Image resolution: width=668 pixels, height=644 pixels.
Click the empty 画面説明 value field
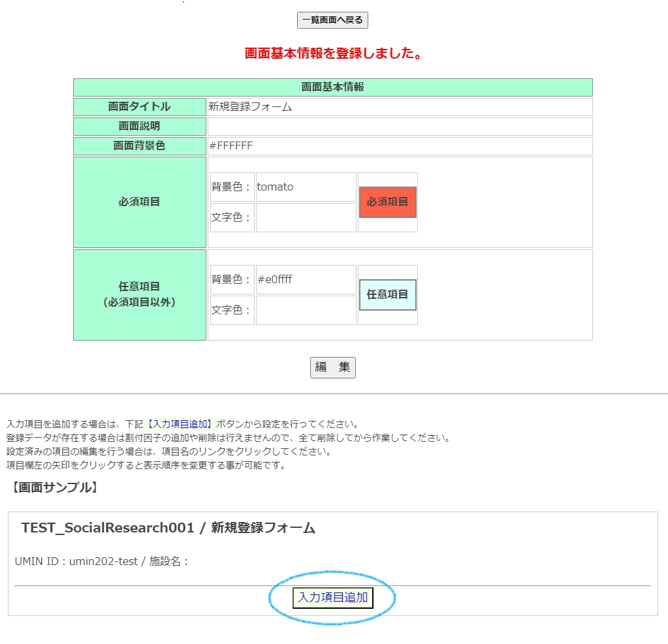click(399, 127)
